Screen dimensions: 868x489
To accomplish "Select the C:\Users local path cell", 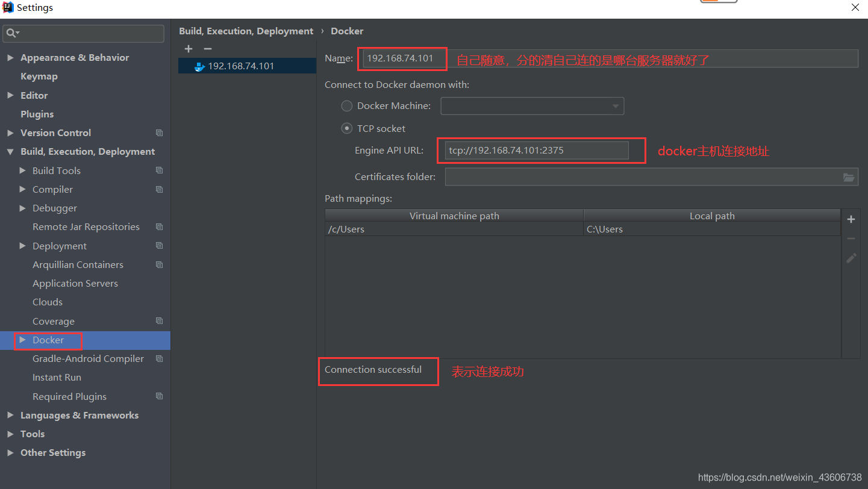I will (x=712, y=229).
